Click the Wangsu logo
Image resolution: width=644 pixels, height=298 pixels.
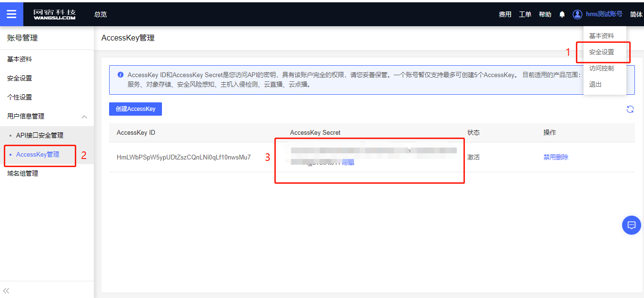coord(54,14)
